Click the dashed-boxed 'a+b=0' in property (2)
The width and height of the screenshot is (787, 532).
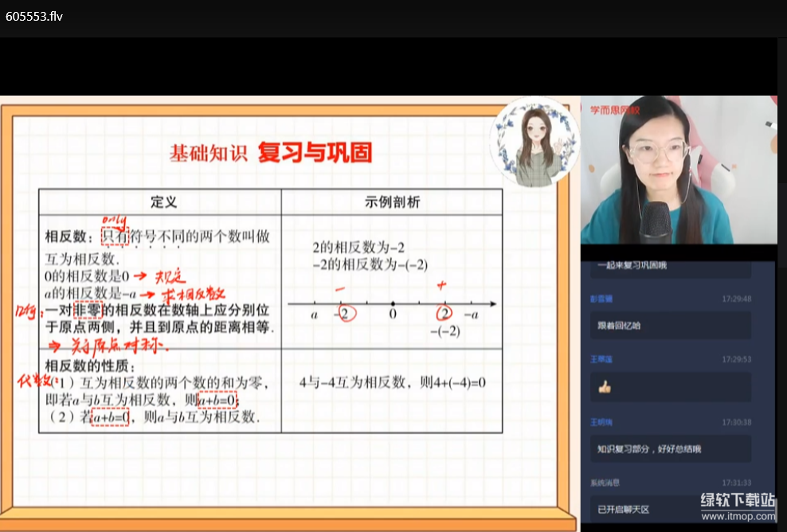[110, 417]
